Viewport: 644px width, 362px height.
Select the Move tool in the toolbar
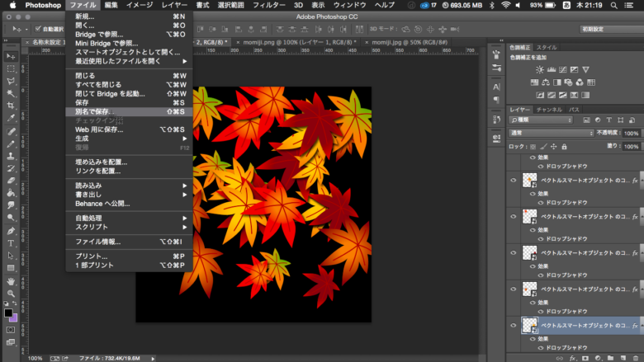11,56
